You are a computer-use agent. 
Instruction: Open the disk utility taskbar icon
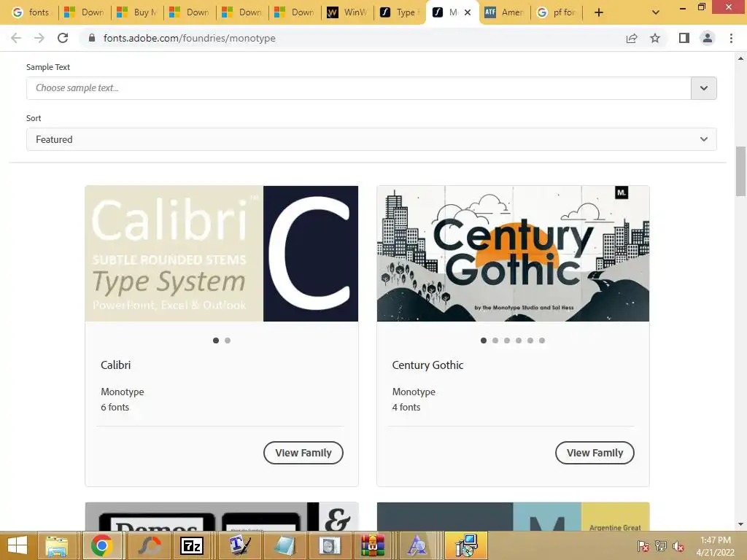[x=330, y=545]
